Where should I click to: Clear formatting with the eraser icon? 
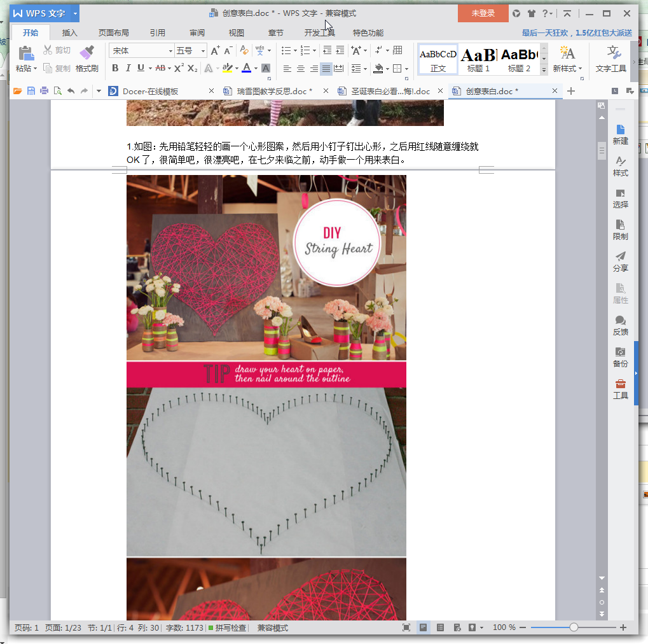tap(244, 50)
